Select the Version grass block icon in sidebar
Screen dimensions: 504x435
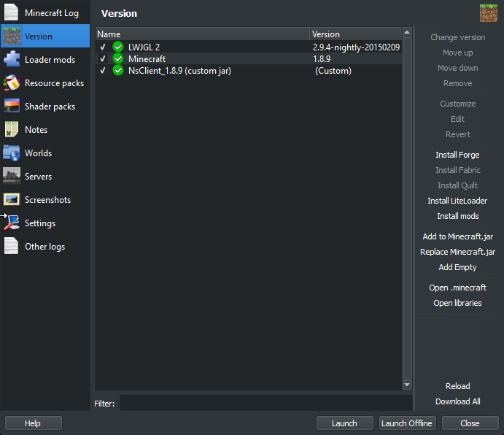pyautogui.click(x=12, y=36)
